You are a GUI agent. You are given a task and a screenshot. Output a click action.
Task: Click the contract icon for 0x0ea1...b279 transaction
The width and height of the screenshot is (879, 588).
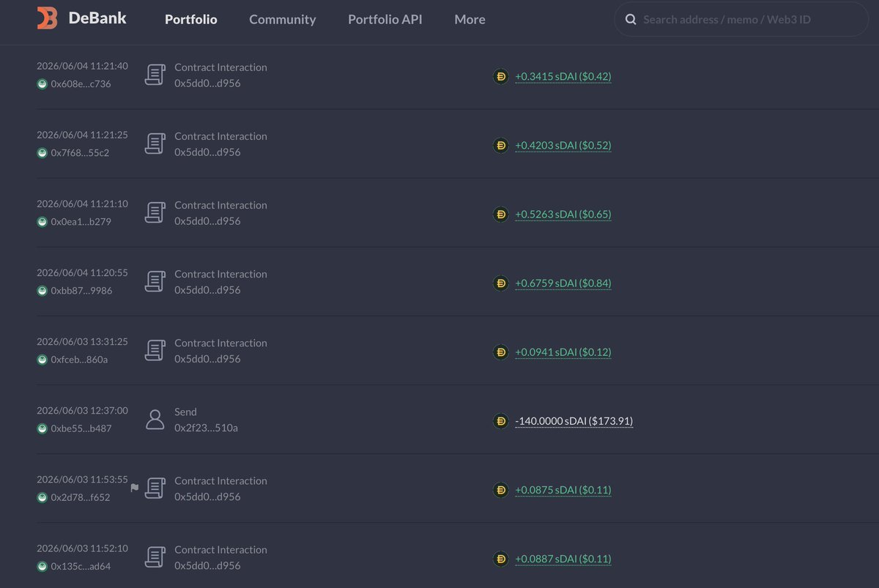click(155, 212)
